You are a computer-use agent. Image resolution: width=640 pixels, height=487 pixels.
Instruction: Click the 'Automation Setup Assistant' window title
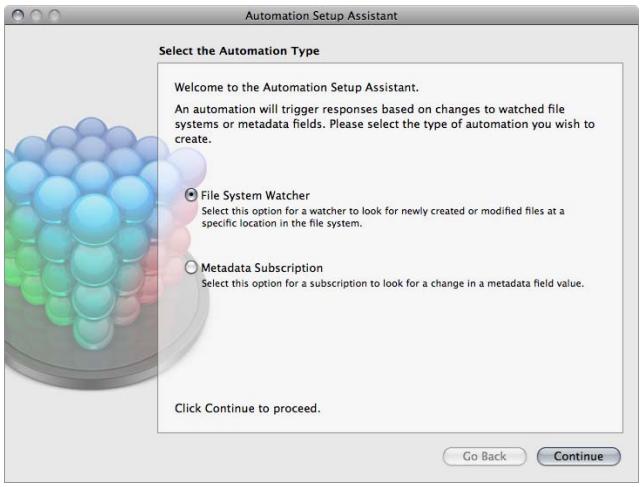[x=321, y=16]
